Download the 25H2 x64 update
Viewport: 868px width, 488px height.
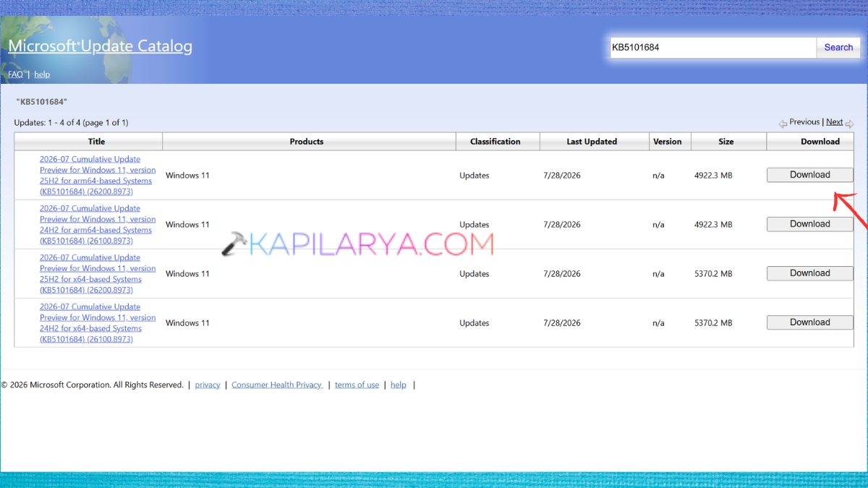click(810, 273)
